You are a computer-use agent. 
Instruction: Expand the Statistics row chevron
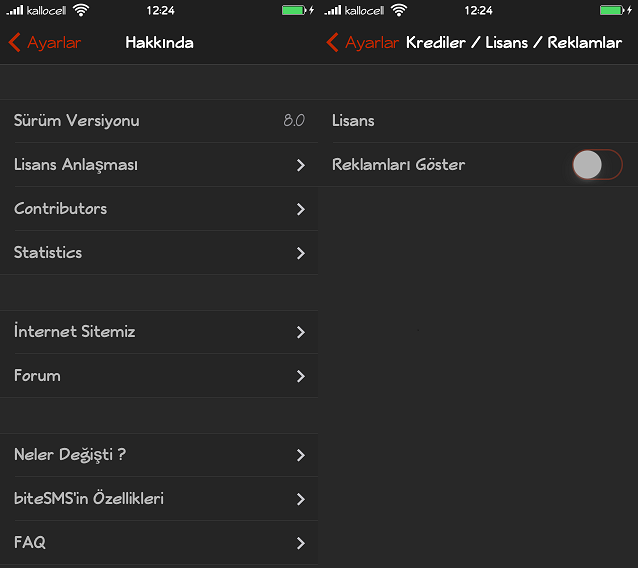click(301, 253)
